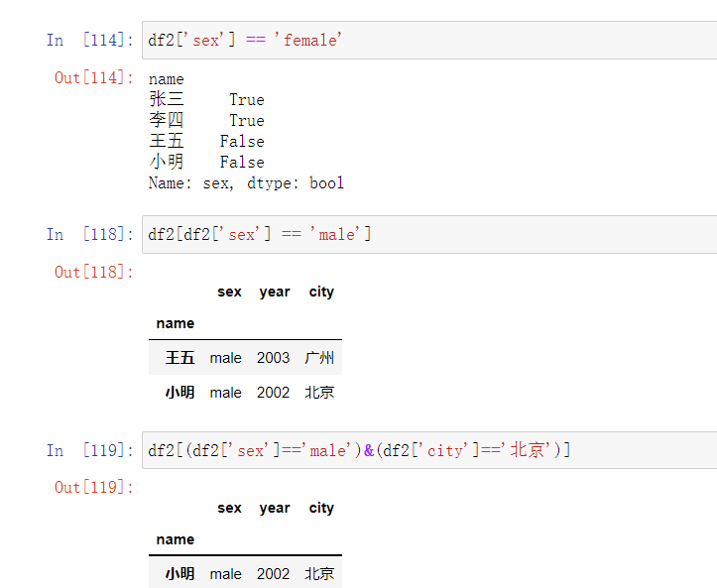The height and width of the screenshot is (588, 717).
Task: Click 小明 index cell in Out[119] table
Action: point(179,574)
